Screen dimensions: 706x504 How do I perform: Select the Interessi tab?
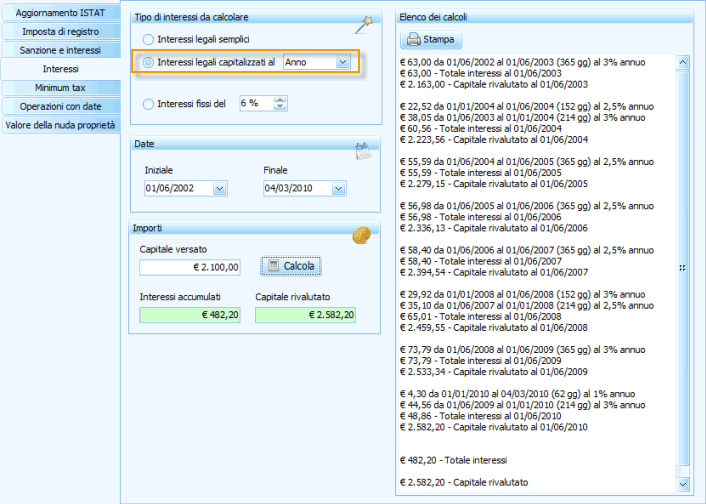pyautogui.click(x=61, y=69)
